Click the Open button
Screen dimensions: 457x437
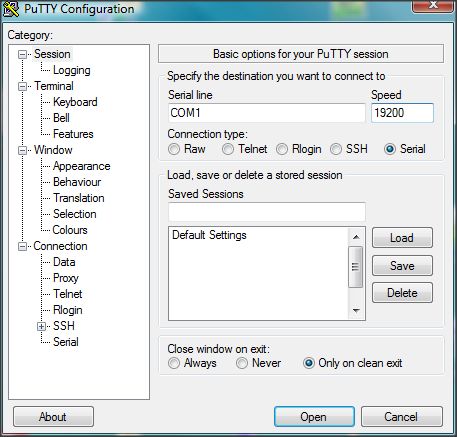[x=314, y=417]
